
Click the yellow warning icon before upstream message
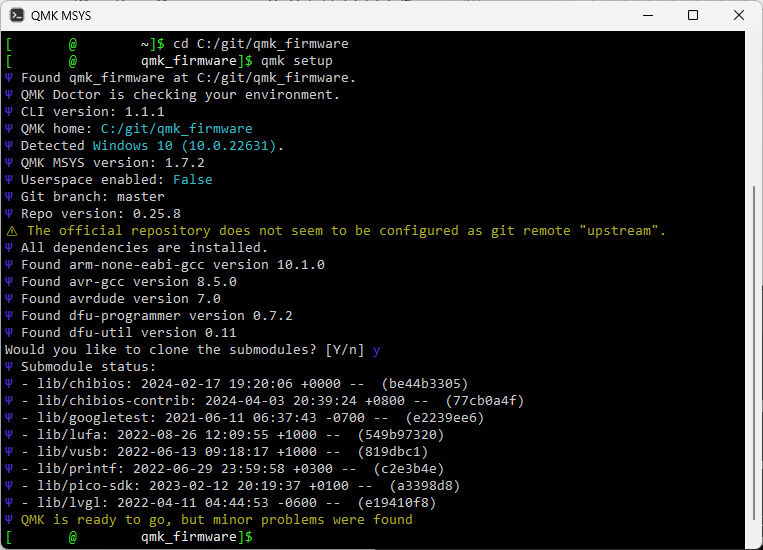(x=11, y=231)
